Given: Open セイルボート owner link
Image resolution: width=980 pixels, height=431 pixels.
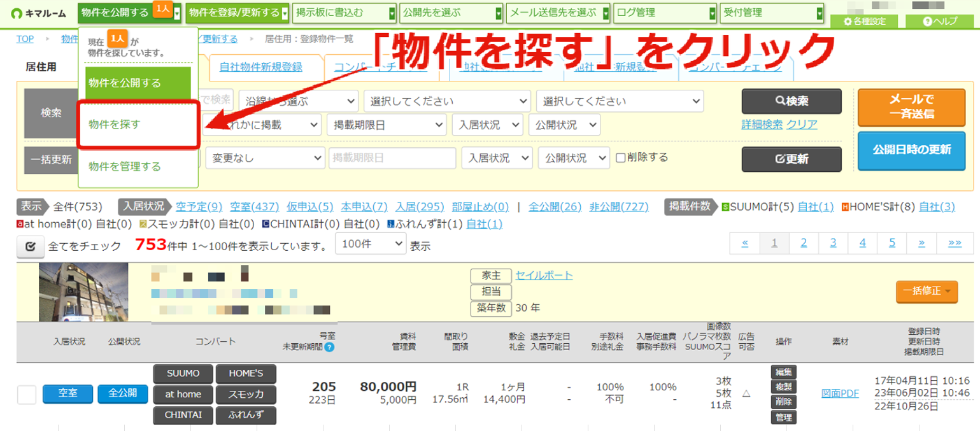Looking at the screenshot, I should click(x=544, y=276).
